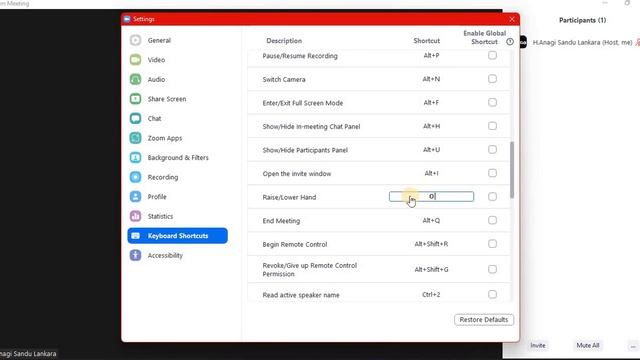Click the Statistics bar chart icon
Viewport: 640px width, 360px height.
click(x=136, y=216)
